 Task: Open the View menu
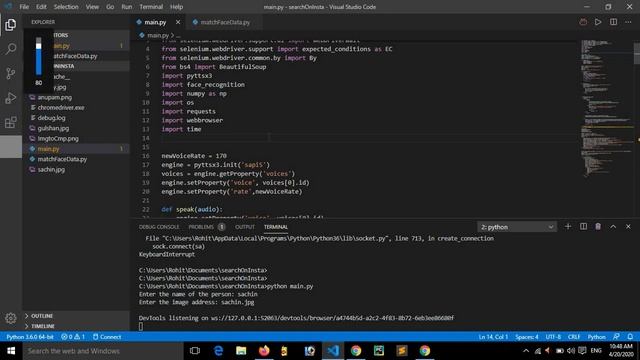click(x=92, y=7)
